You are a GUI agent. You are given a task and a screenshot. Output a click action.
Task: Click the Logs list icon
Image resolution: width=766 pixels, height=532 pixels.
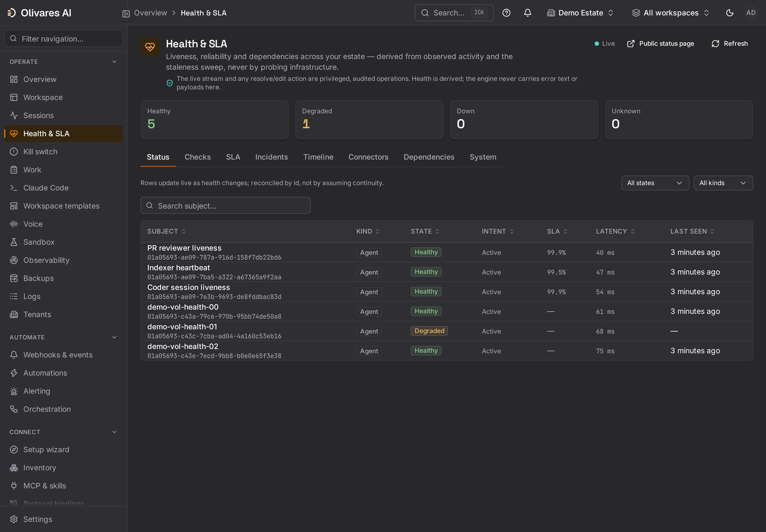[14, 296]
